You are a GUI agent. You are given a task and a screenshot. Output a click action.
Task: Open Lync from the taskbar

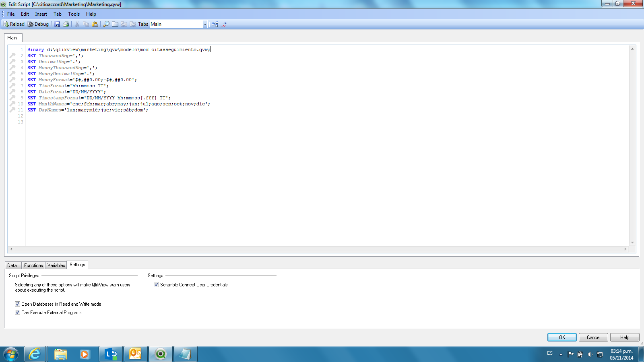111,354
